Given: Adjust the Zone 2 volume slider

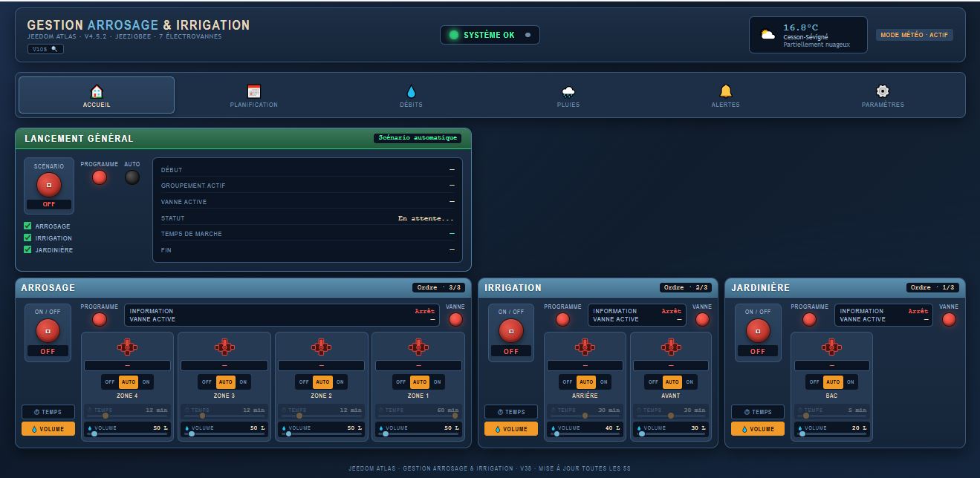Looking at the screenshot, I should pyautogui.click(x=321, y=434).
